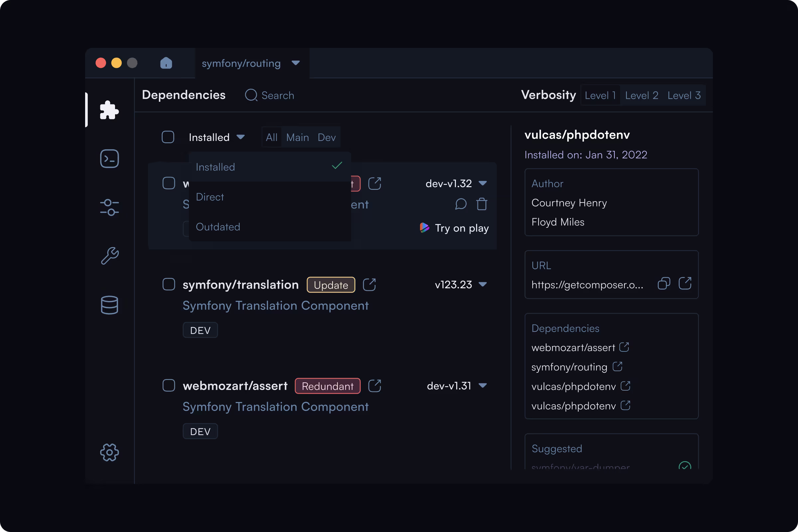Screen dimensions: 798x532
Task: Open the terminal sidebar icon
Action: 109,159
